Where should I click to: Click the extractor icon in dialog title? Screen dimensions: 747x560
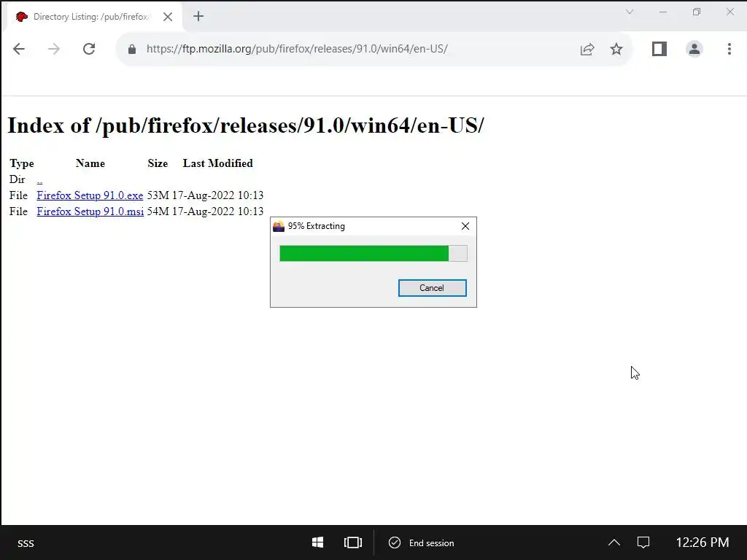(279, 226)
